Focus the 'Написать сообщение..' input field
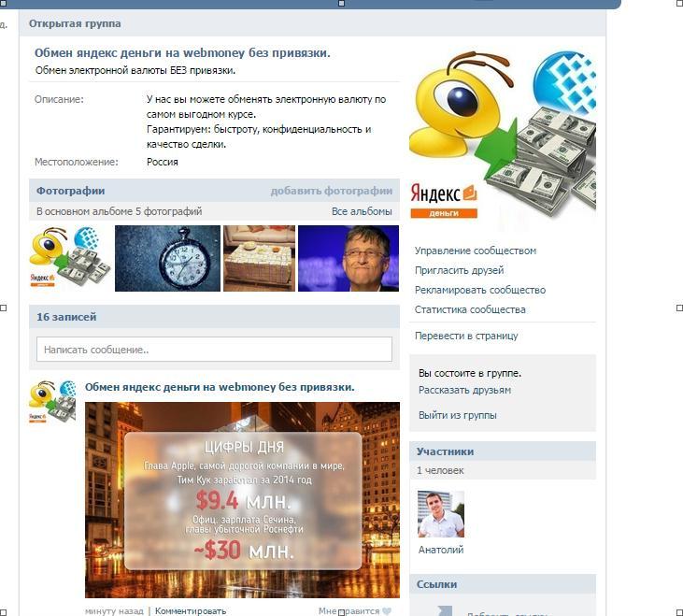The image size is (683, 616). (x=214, y=350)
